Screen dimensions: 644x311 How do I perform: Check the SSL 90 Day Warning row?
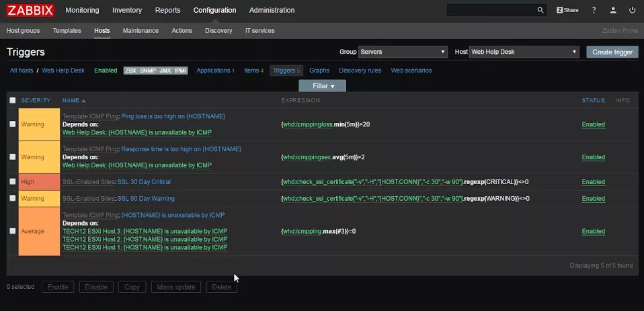[13, 198]
